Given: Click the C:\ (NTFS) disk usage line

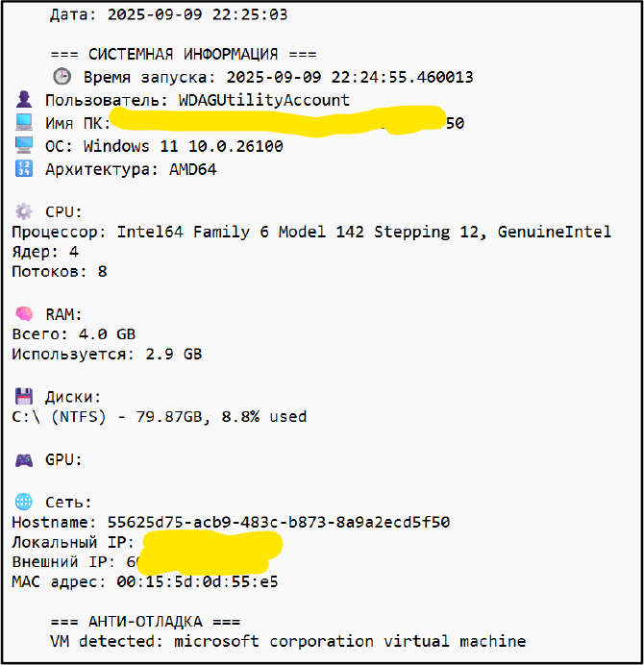Looking at the screenshot, I should (160, 416).
